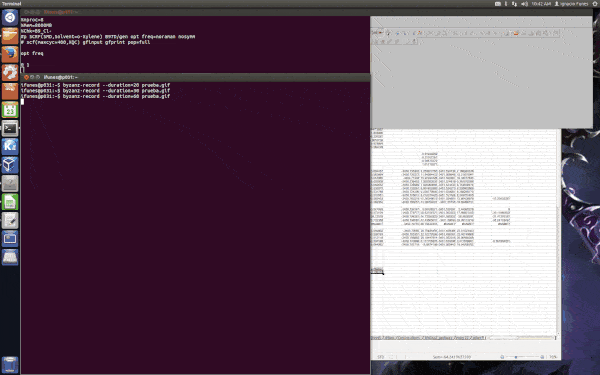This screenshot has height=375, width=600.
Task: Launch Firefox from the launcher
Action: click(10, 54)
